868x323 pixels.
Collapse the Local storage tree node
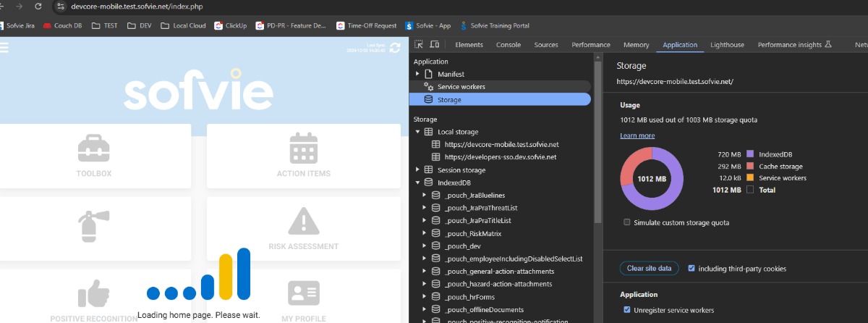pyautogui.click(x=417, y=132)
